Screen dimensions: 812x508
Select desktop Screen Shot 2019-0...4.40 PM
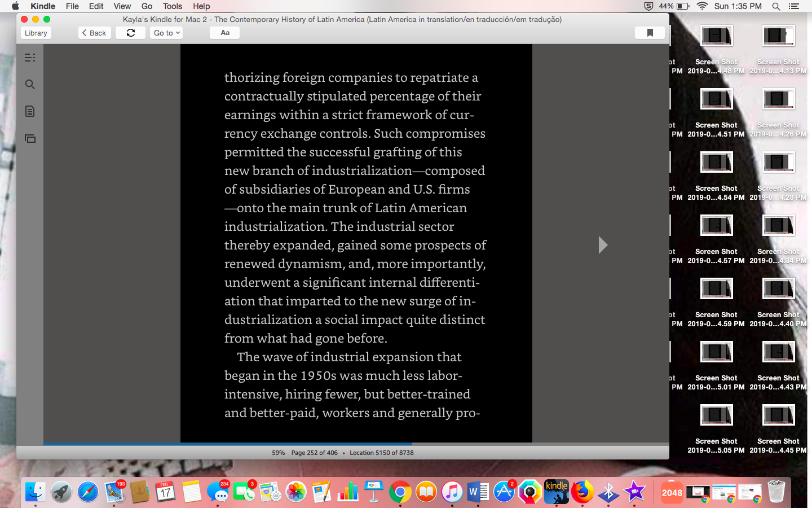click(x=778, y=303)
